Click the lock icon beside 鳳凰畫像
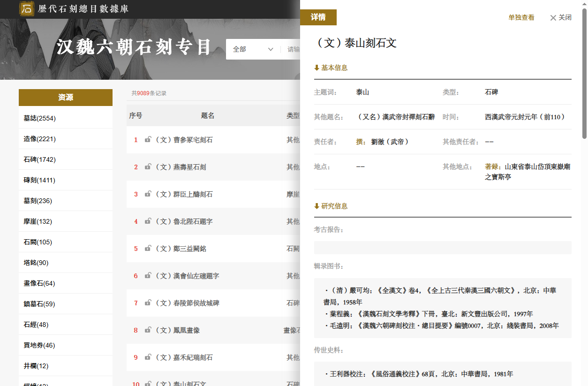The height and width of the screenshot is (386, 588). (148, 330)
